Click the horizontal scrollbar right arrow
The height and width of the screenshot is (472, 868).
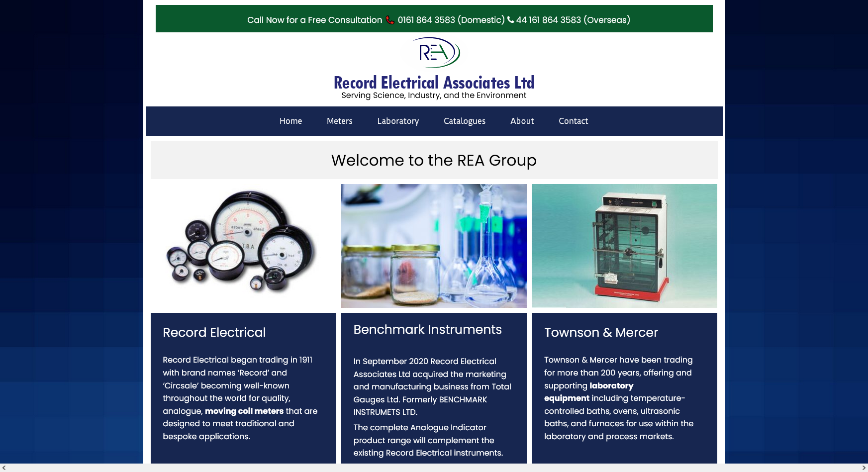pos(864,468)
